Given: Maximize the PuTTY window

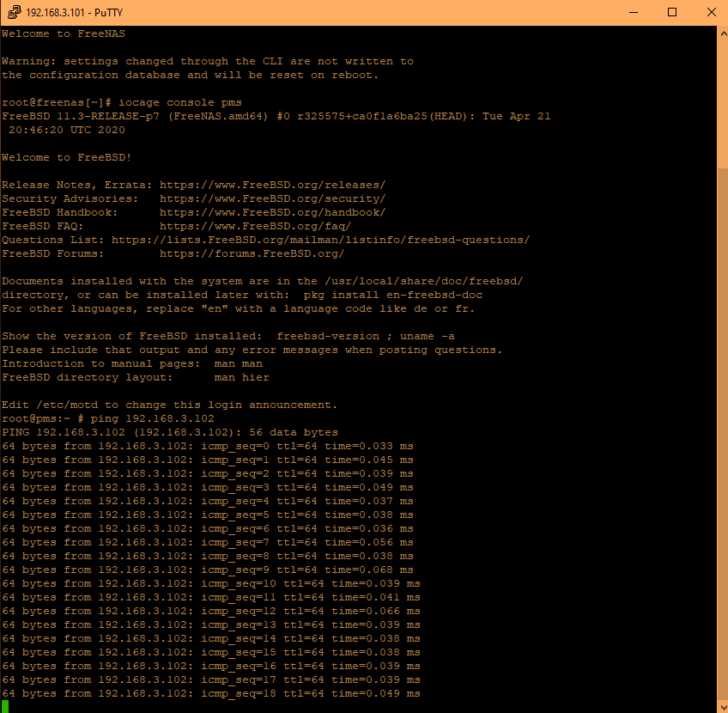Looking at the screenshot, I should point(672,12).
